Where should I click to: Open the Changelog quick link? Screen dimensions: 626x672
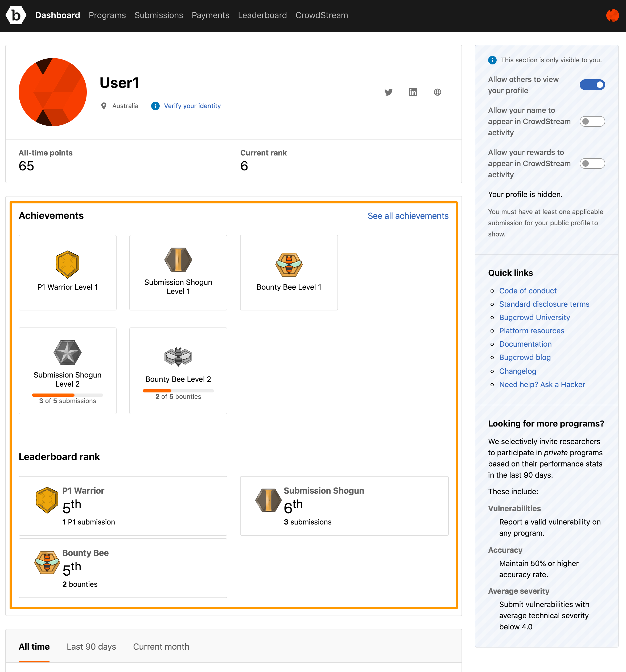(518, 371)
